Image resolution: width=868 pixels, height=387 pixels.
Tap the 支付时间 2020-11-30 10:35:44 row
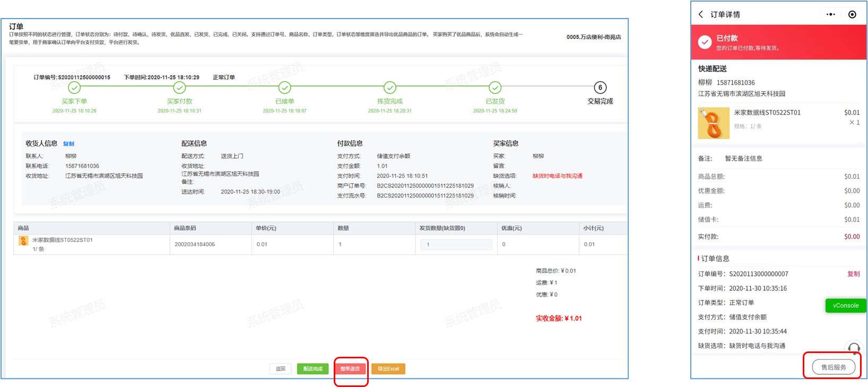click(743, 332)
